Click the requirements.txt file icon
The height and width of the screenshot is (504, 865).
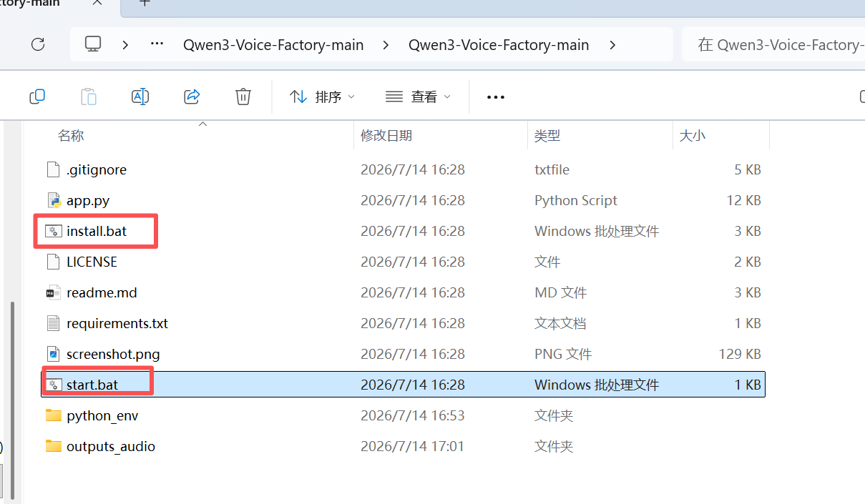[x=53, y=323]
